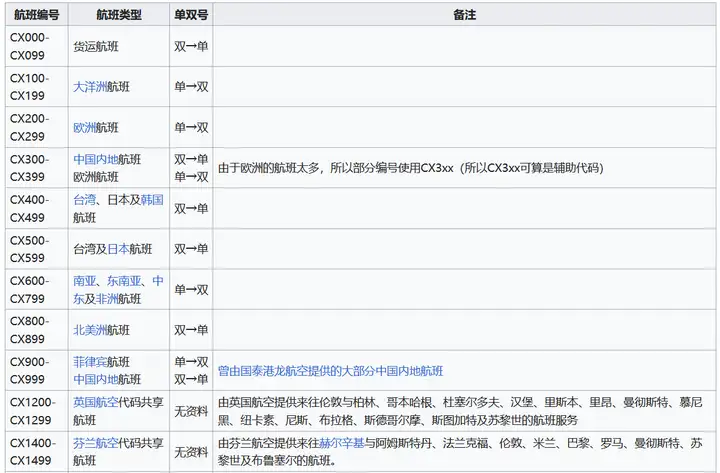The image size is (720, 473).
Task: Click 双→单 in the 北美洲航班 row
Action: point(191,330)
